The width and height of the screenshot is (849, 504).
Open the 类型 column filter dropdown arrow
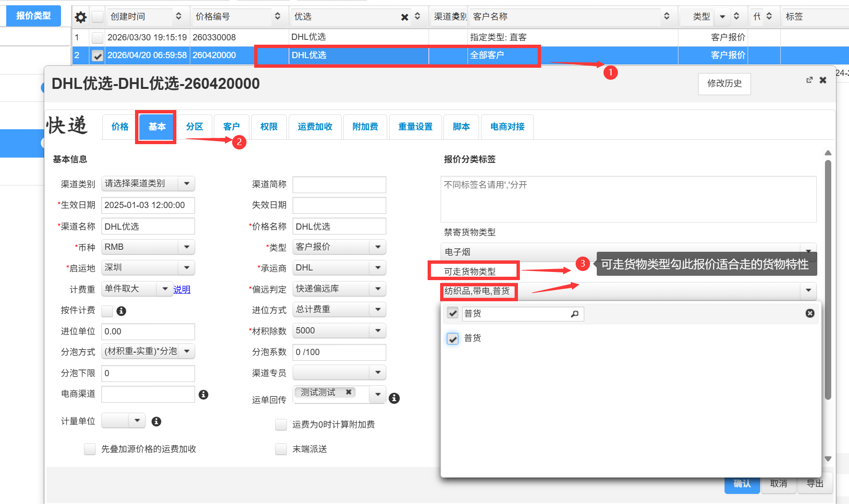722,17
